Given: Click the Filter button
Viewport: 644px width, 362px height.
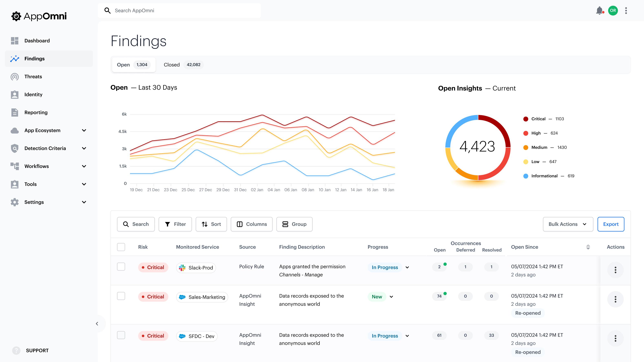Looking at the screenshot, I should click(175, 224).
